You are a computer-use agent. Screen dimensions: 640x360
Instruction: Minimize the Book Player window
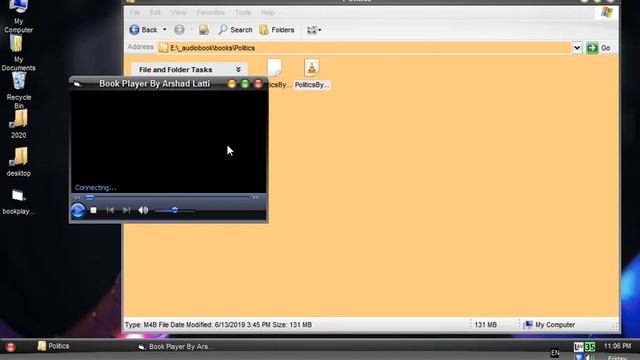(x=232, y=84)
